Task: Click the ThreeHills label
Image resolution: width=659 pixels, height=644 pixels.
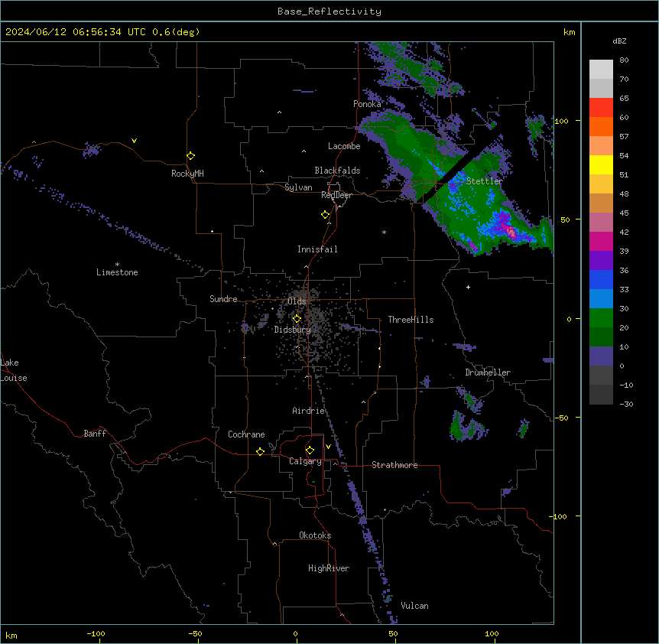Action: 411,320
